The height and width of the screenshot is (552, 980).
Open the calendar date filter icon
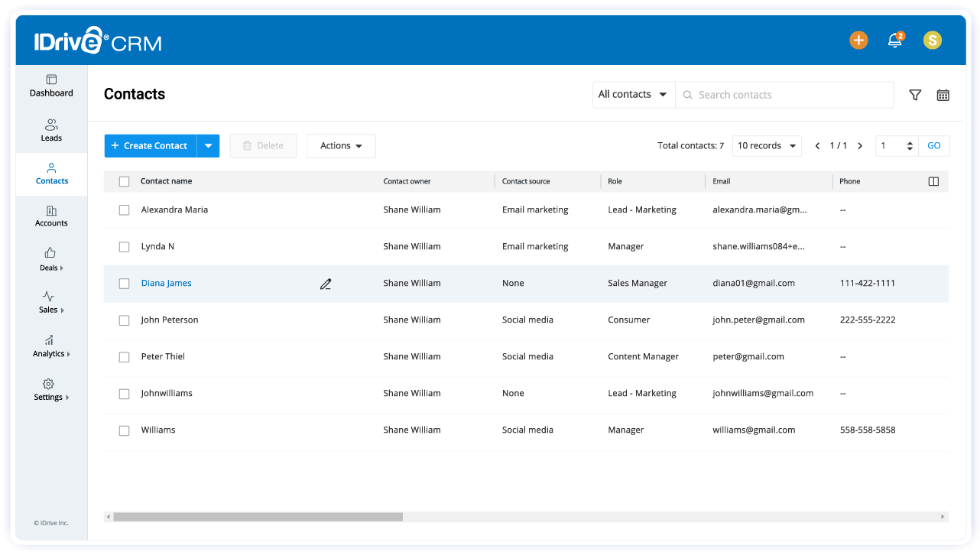coord(943,95)
